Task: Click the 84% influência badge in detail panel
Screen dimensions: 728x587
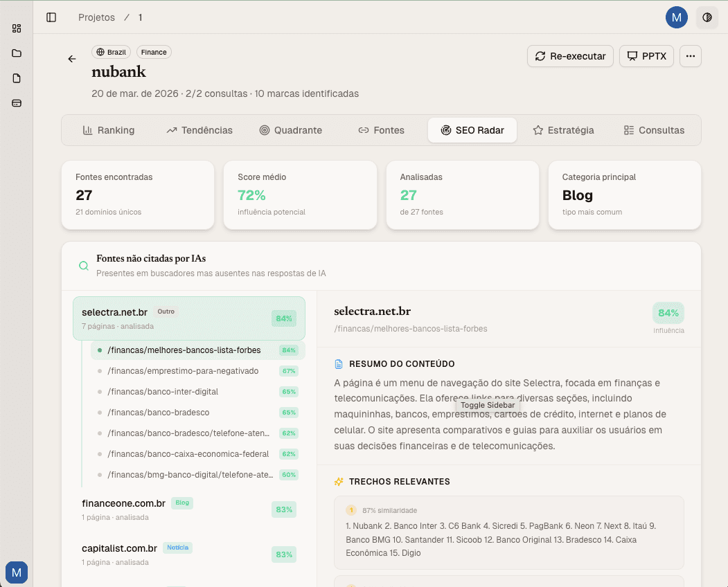Action: coord(668,313)
